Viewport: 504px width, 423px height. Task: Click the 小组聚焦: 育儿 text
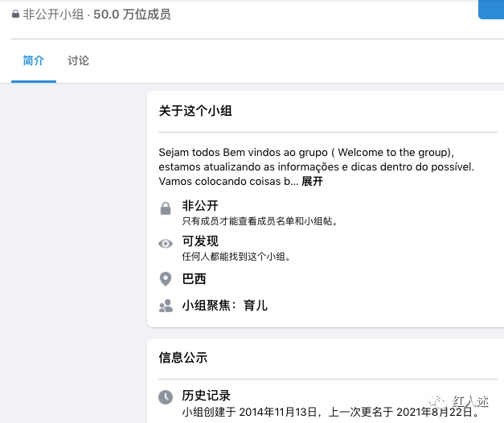[x=225, y=306]
